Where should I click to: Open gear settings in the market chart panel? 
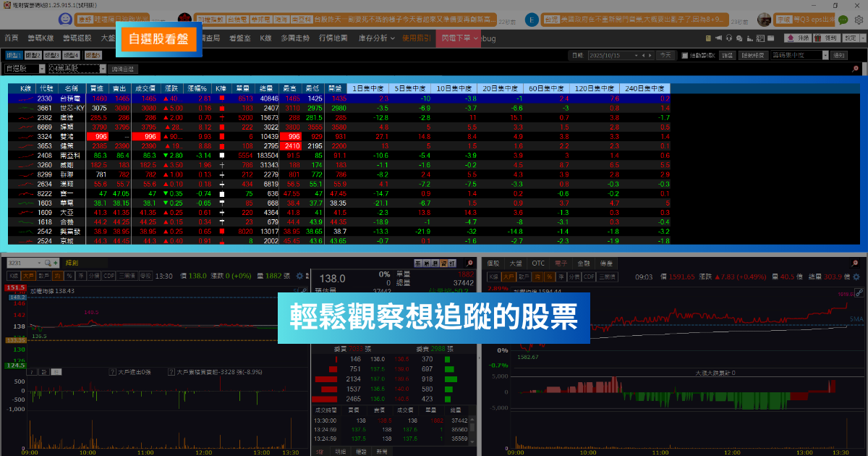(x=856, y=277)
